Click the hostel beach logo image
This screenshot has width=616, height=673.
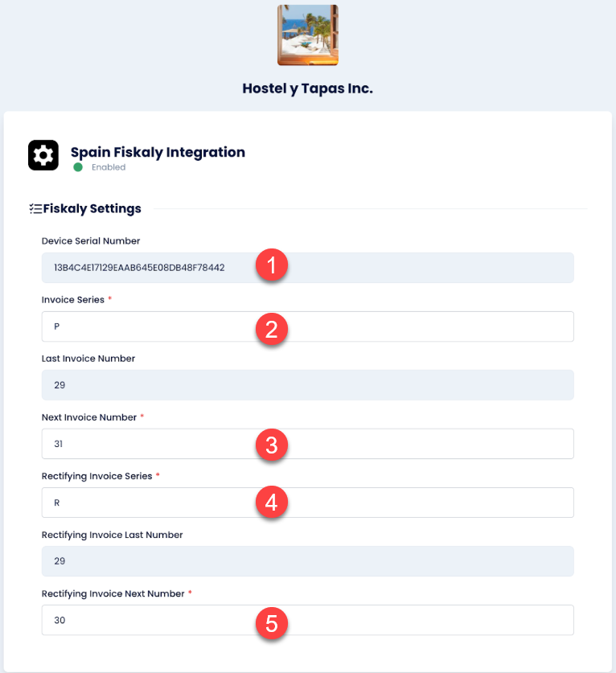308,35
